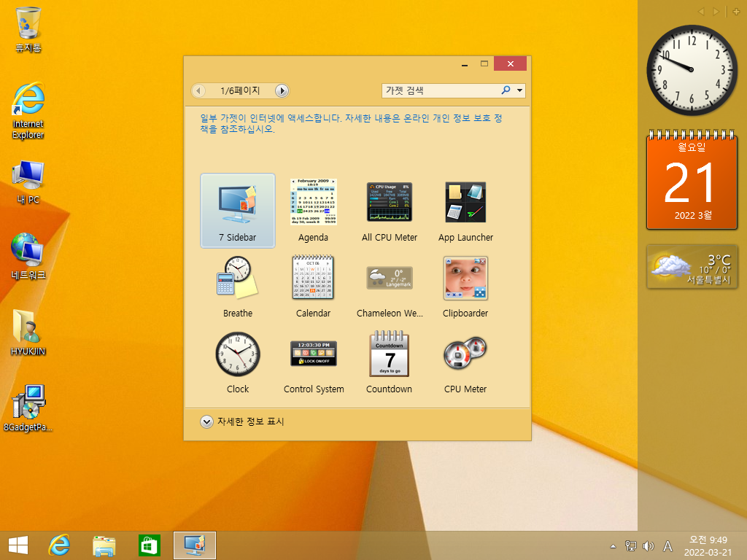
Task: Select the Chameleon Weather gadget
Action: pos(390,287)
